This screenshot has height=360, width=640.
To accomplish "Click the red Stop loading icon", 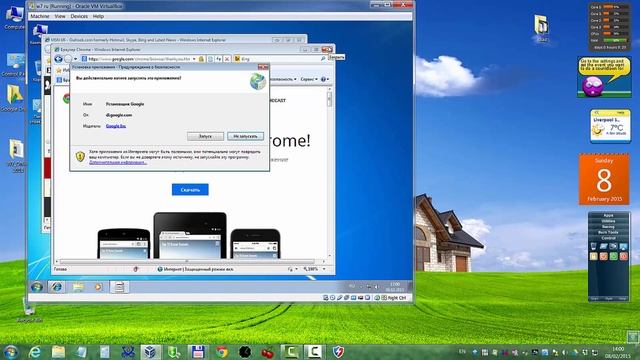I will 227,59.
